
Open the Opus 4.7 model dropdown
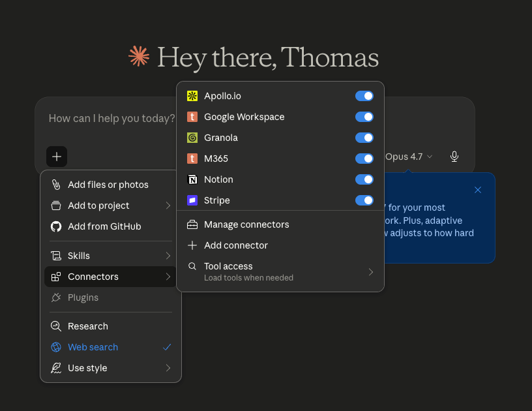coord(409,157)
